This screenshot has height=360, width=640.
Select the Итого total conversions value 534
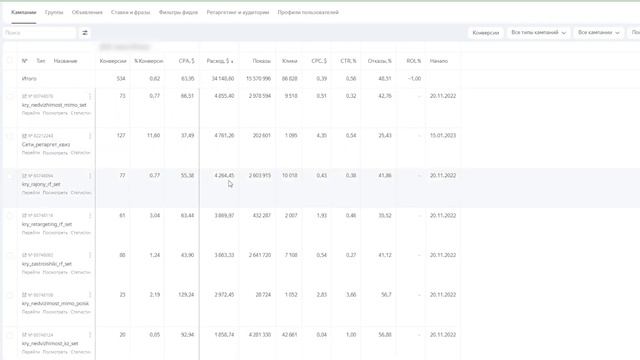[121, 78]
